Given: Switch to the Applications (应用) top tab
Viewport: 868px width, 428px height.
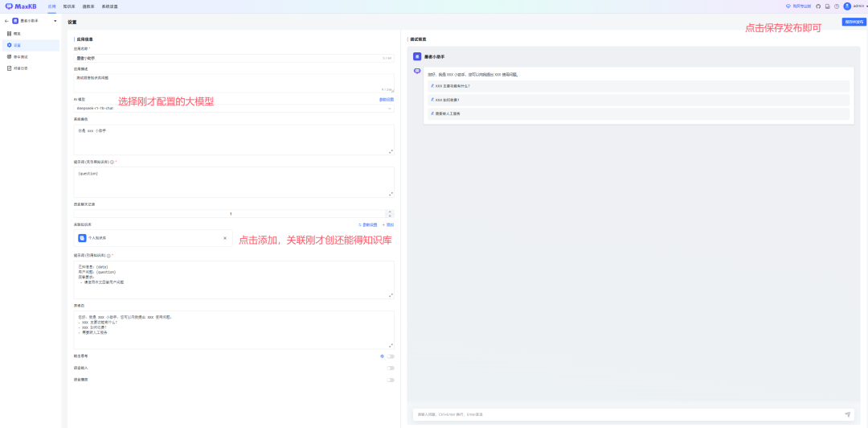Looking at the screenshot, I should coord(52,6).
